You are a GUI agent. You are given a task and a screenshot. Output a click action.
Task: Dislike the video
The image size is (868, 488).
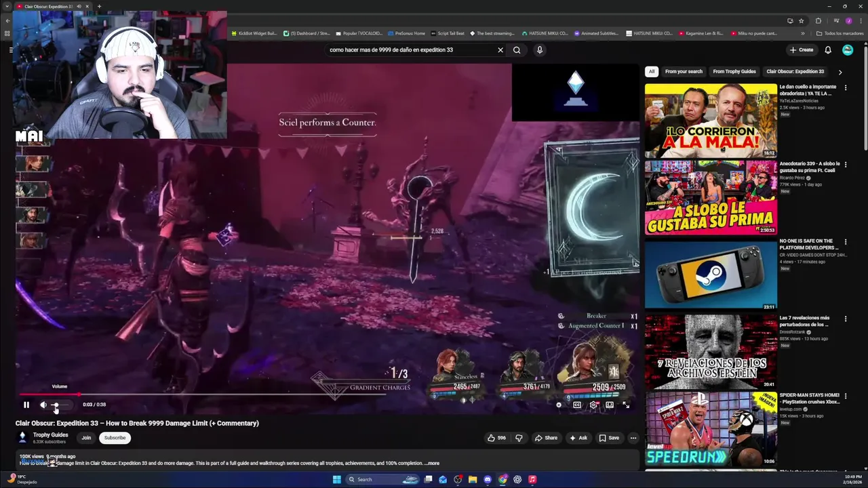[519, 438]
